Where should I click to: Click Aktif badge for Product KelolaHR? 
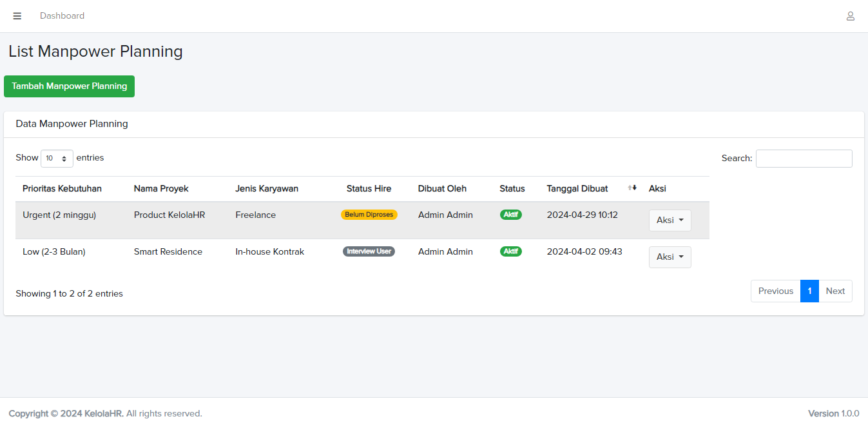click(511, 215)
